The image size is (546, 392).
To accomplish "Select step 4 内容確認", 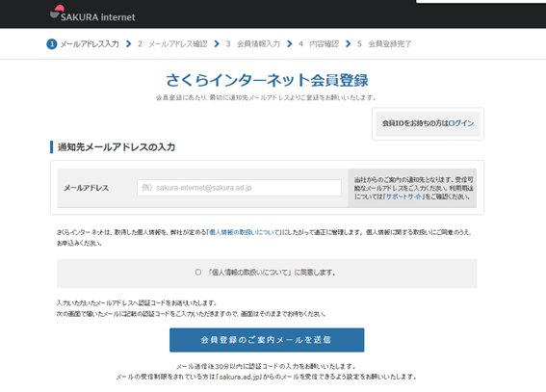I will click(x=319, y=44).
